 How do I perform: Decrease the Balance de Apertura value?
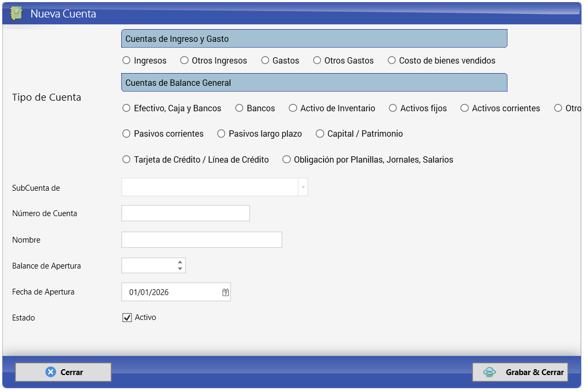[180, 269]
